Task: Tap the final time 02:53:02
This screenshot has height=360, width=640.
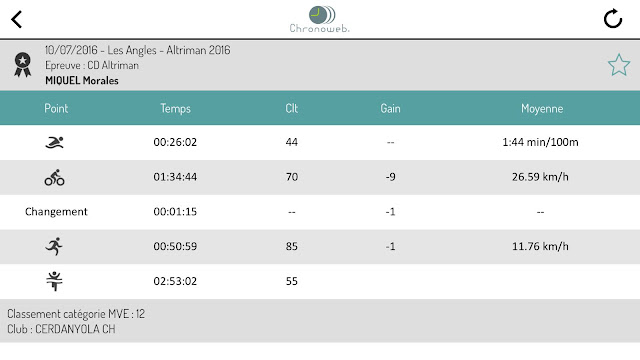Action: (175, 281)
